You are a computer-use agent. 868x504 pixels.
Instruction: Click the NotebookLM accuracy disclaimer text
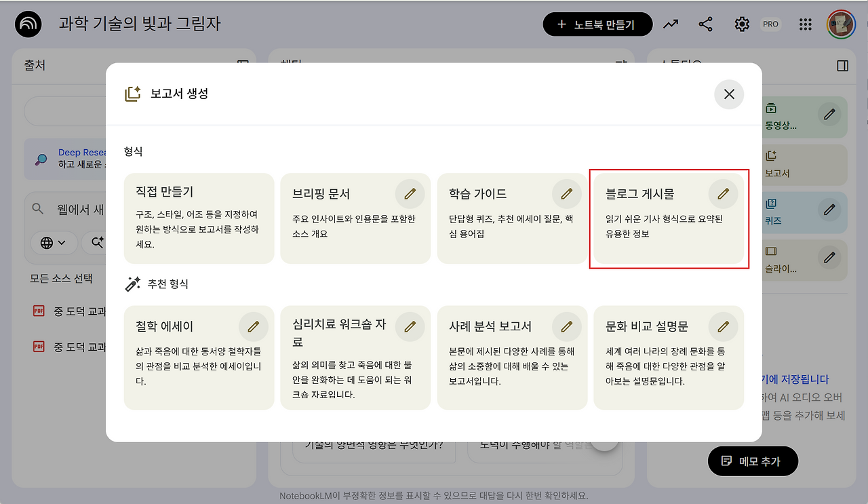[434, 496]
